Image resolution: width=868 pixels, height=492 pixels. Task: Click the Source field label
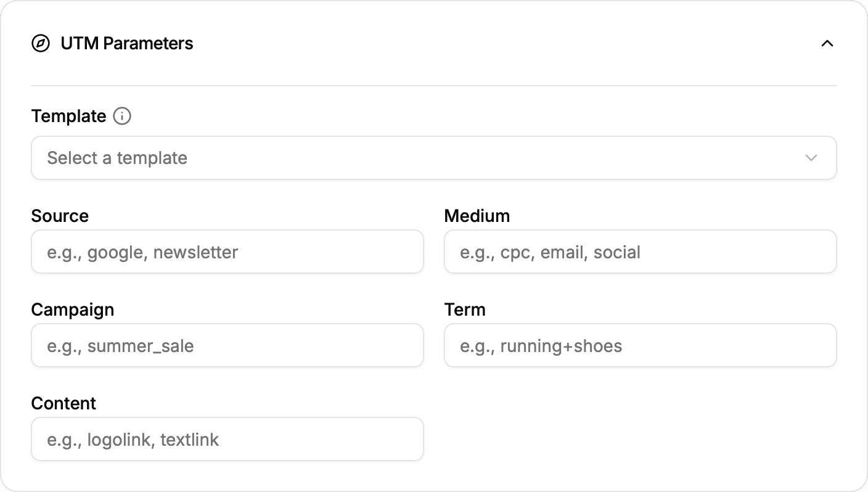(60, 216)
